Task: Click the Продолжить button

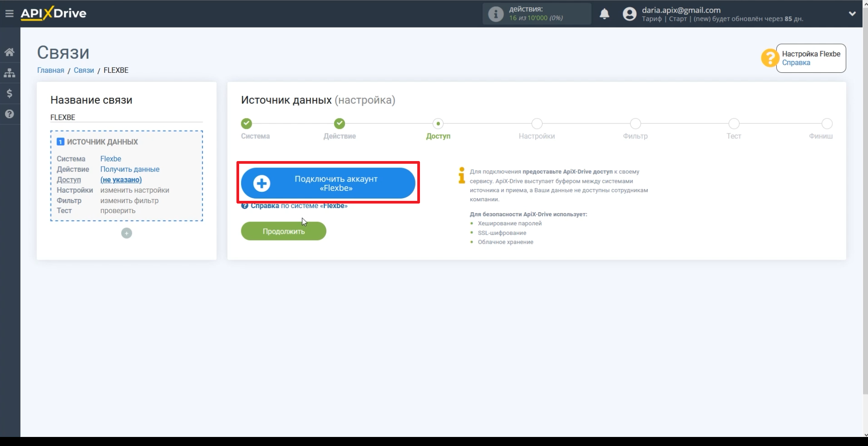Action: coord(283,231)
